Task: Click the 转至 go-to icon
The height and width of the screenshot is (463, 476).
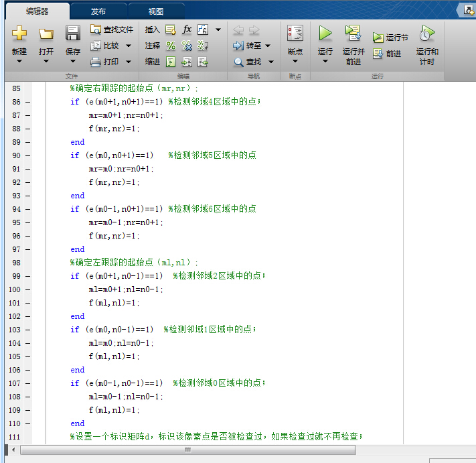Action: point(238,46)
